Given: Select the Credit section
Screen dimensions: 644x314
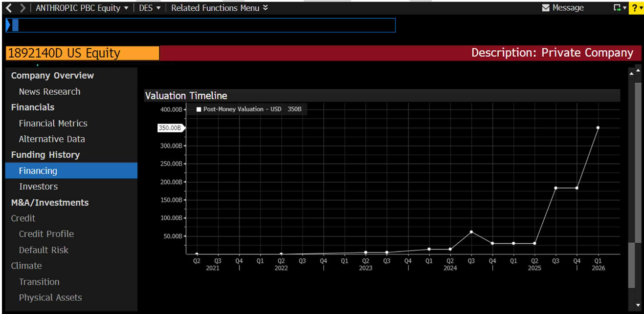Looking at the screenshot, I should point(23,218).
